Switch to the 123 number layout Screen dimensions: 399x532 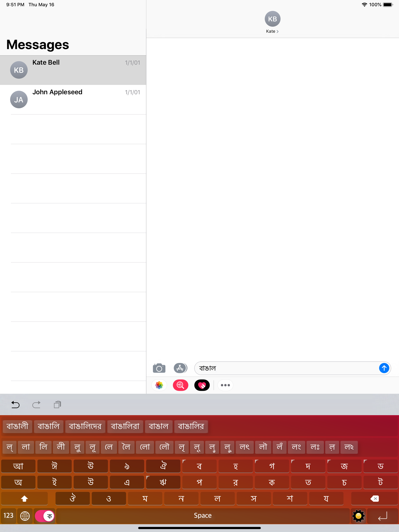point(8,516)
